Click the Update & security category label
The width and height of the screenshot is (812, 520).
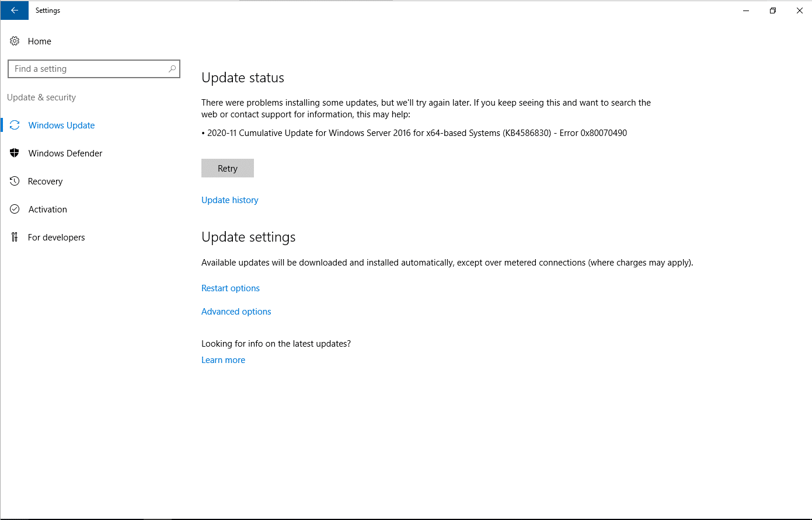(x=41, y=97)
